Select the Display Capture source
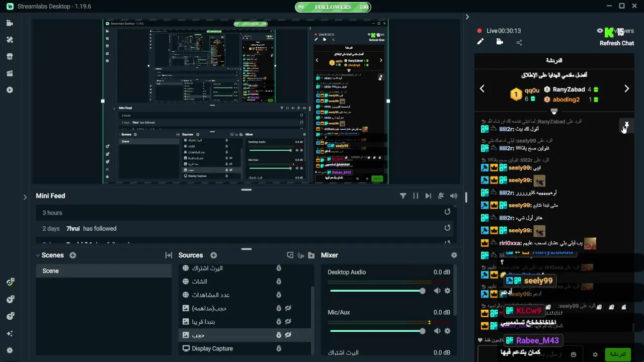Image resolution: width=644 pixels, height=362 pixels. tap(245, 348)
